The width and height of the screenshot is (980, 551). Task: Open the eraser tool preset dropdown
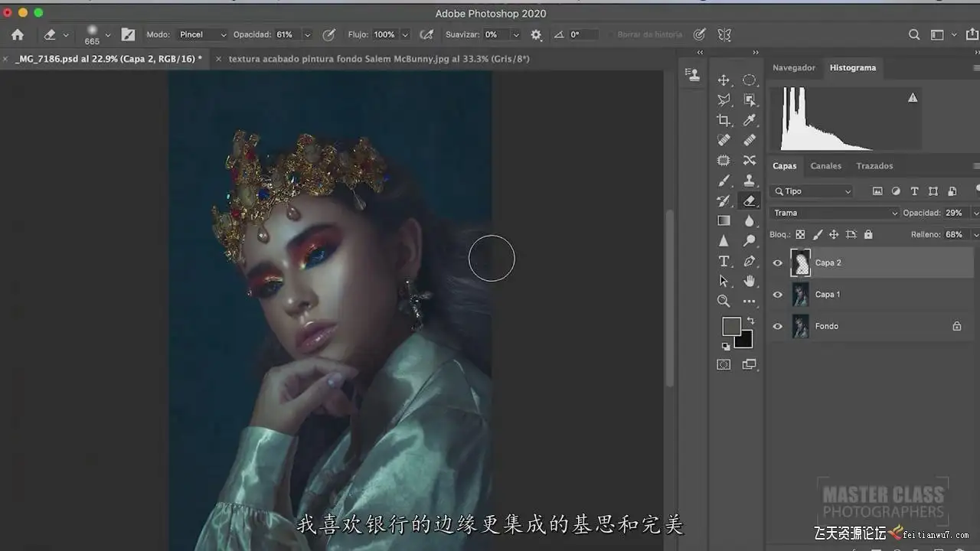click(x=66, y=34)
